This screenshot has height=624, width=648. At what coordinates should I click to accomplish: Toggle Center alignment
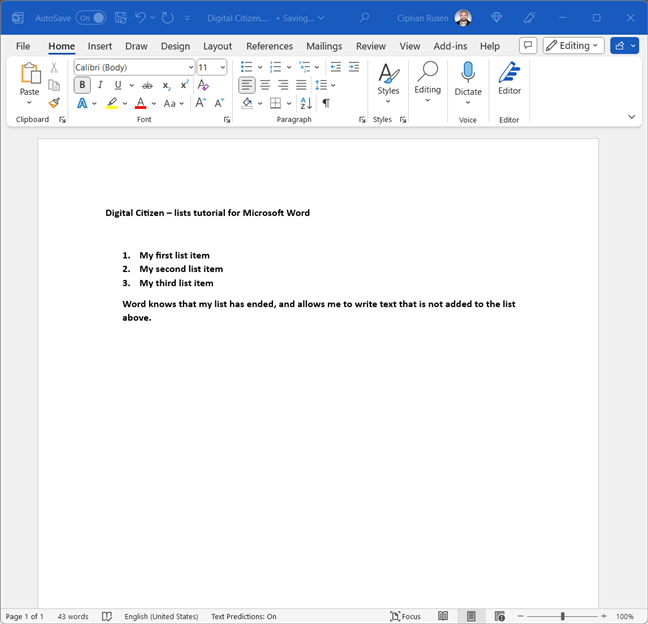click(265, 85)
